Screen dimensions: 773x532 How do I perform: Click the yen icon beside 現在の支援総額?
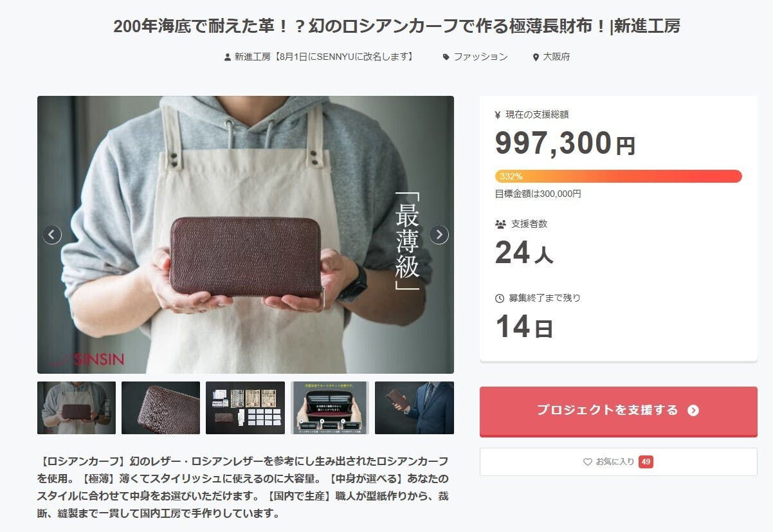point(498,115)
